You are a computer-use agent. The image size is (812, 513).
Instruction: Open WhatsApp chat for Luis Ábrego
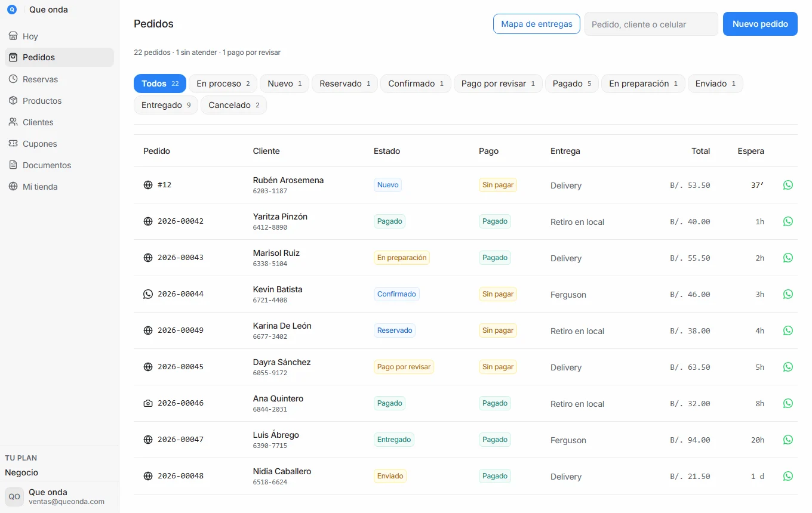tap(788, 440)
